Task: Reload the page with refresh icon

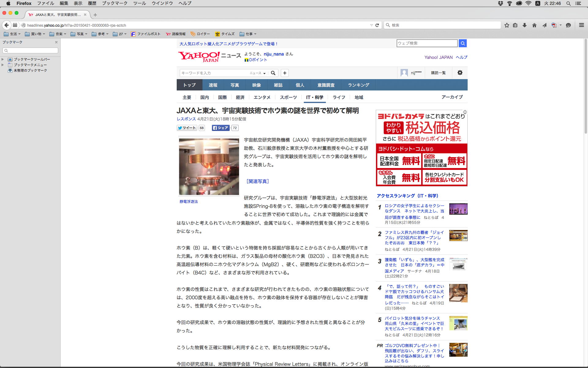Action: [377, 25]
